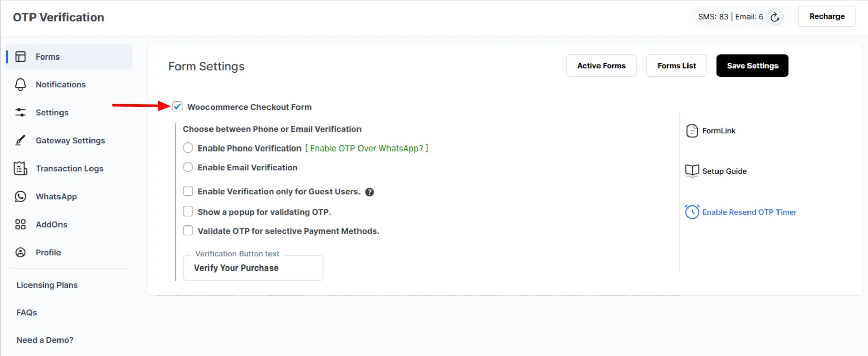Click help icon beside Guest Users option

click(x=370, y=192)
